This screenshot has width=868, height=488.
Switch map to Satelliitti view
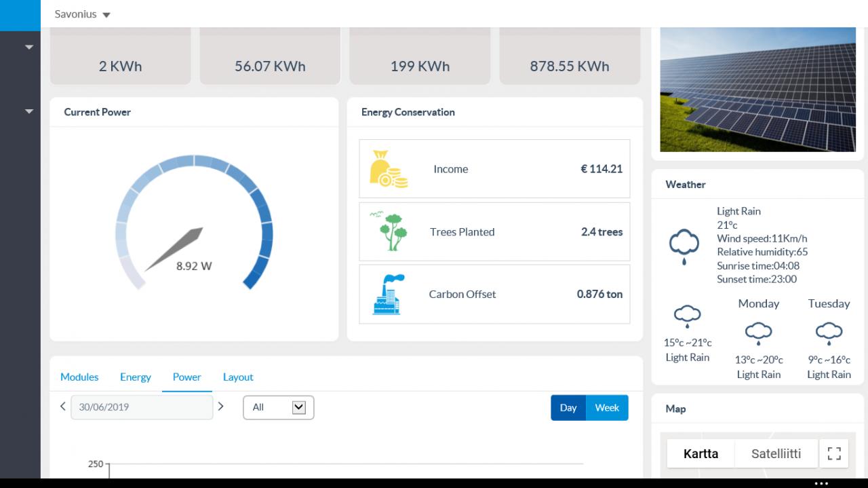point(776,453)
